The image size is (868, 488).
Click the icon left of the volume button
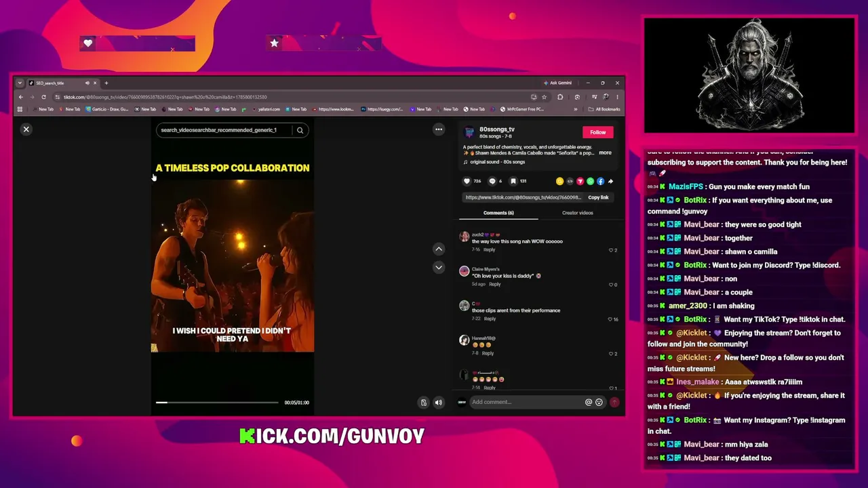(x=424, y=403)
